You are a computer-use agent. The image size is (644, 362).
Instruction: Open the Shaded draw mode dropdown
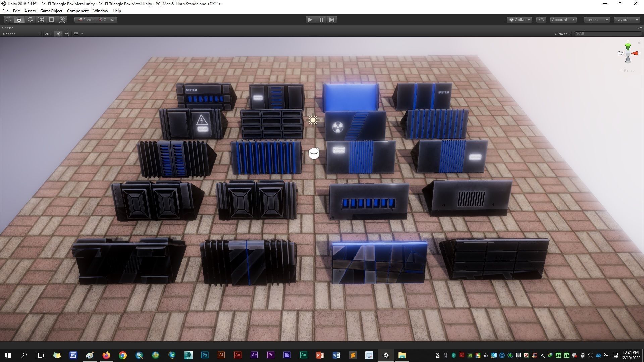click(x=21, y=34)
